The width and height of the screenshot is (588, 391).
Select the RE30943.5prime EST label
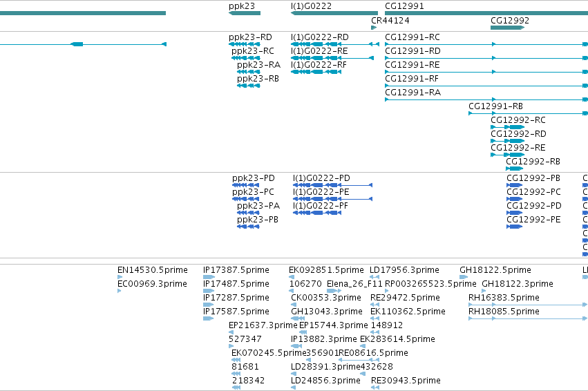coord(406,381)
